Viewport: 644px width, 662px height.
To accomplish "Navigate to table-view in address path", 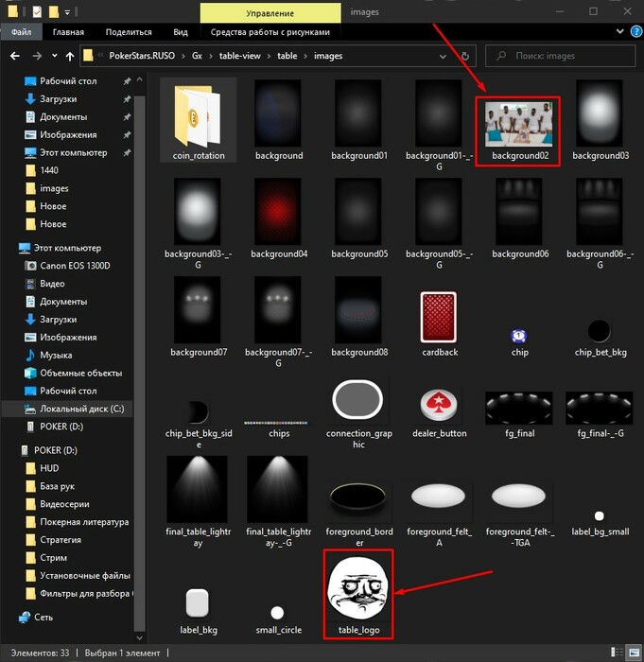I will [240, 56].
